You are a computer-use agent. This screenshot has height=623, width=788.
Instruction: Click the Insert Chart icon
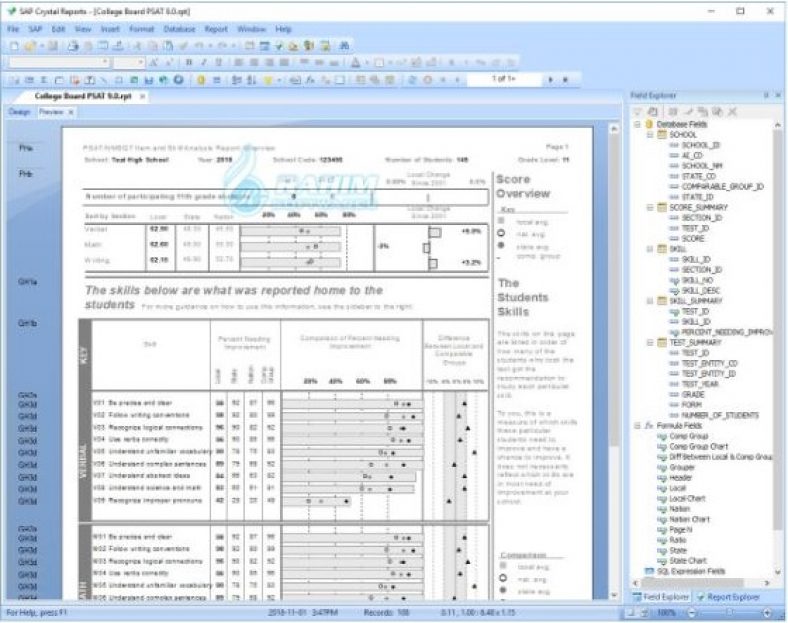(149, 80)
